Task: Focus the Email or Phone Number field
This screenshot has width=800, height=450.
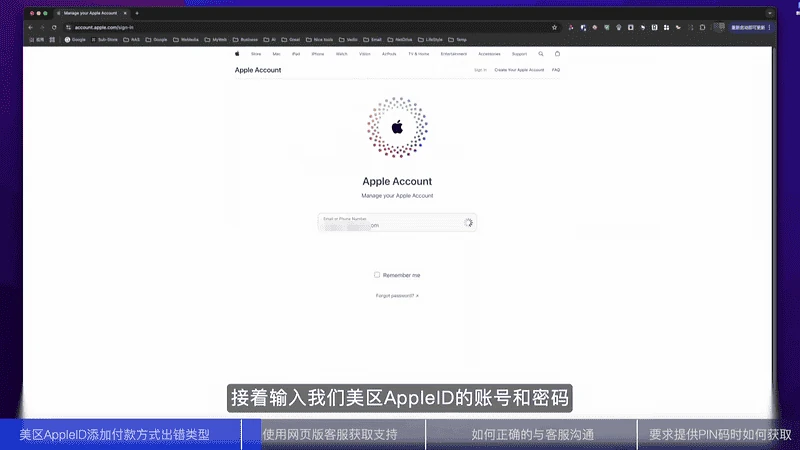Action: 397,222
